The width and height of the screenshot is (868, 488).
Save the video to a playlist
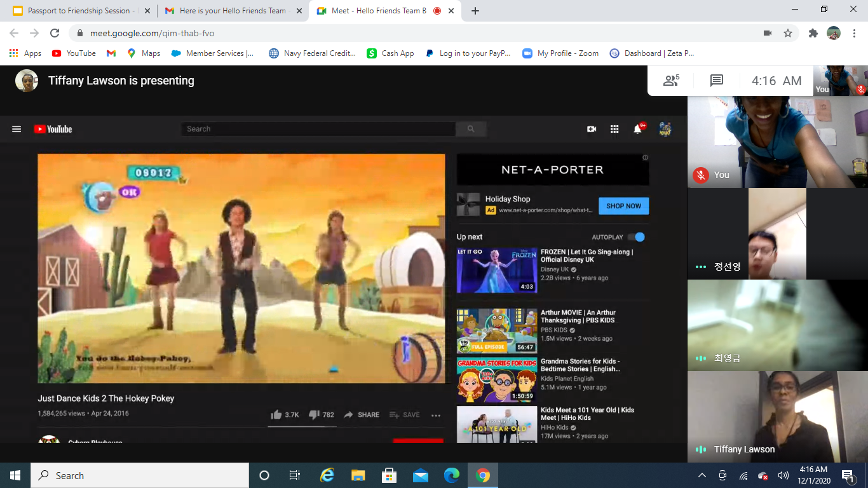coord(405,415)
